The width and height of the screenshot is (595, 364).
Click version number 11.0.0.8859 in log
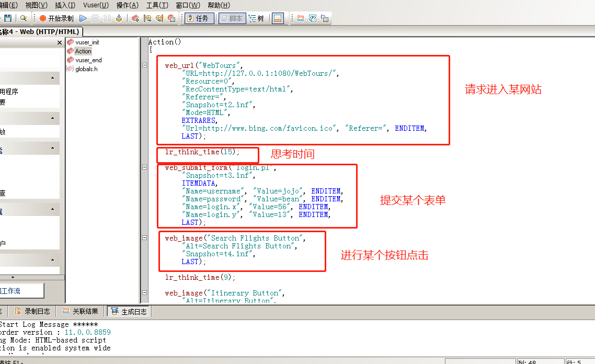pos(88,332)
